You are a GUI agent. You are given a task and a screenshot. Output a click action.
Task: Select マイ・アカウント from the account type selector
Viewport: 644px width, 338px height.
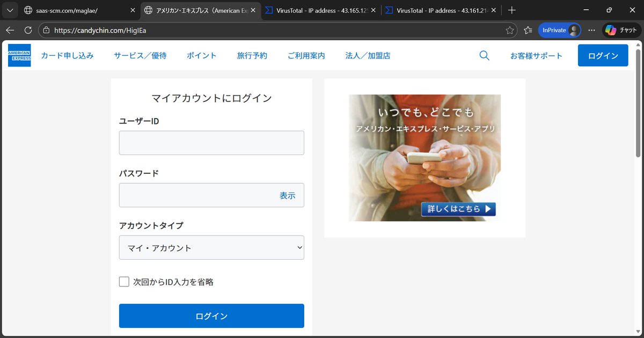(211, 247)
